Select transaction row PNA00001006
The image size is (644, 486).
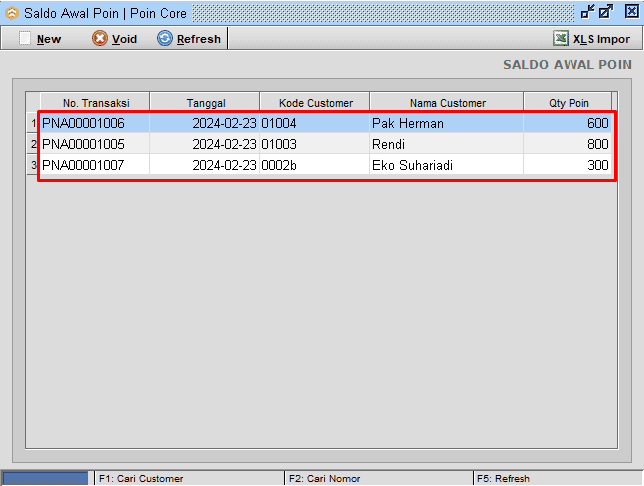(83, 124)
